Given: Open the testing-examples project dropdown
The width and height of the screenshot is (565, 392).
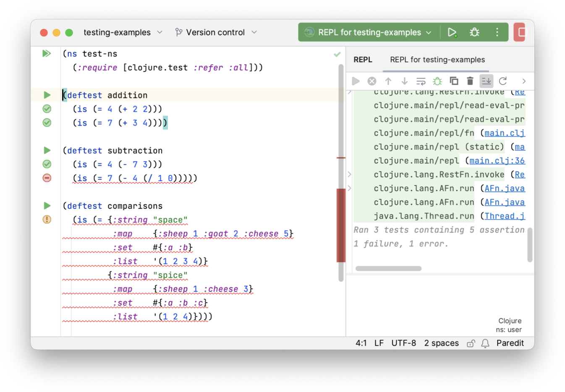Looking at the screenshot, I should click(123, 32).
